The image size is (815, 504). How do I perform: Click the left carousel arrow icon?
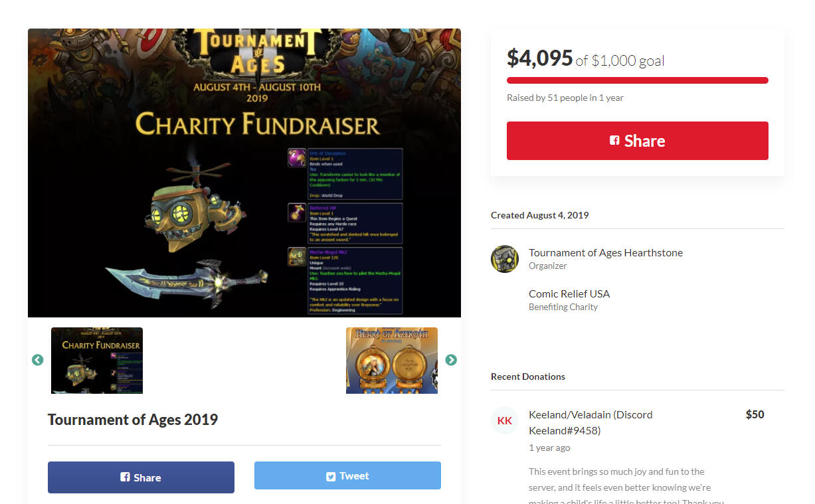(37, 360)
